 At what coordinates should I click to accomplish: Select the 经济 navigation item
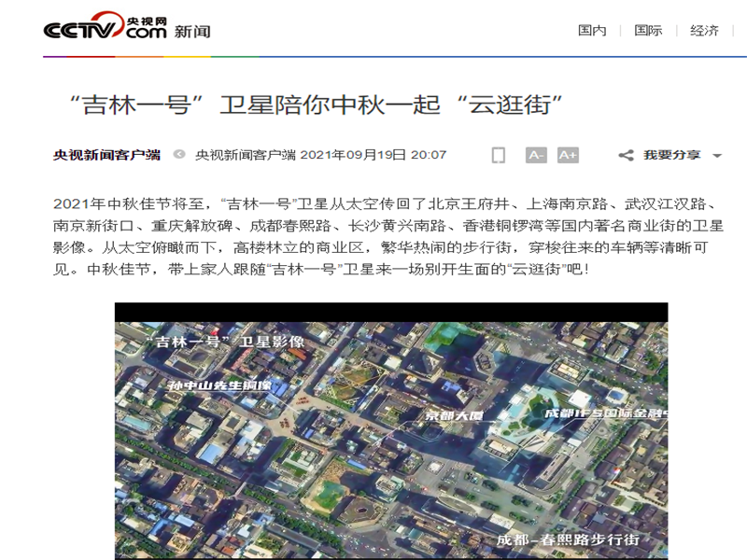[705, 30]
